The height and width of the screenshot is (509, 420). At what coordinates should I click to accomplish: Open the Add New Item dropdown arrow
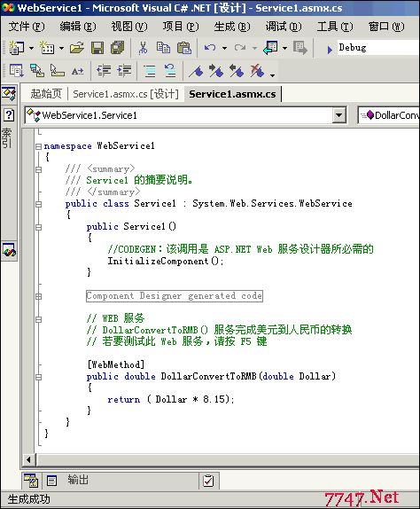point(62,48)
